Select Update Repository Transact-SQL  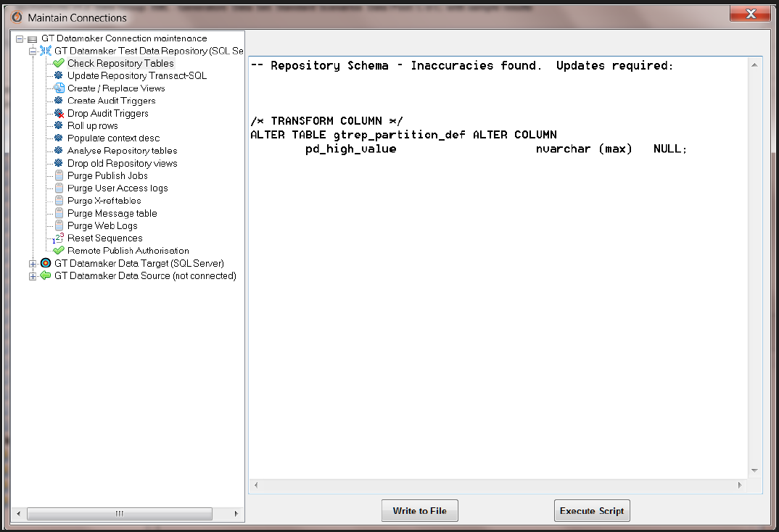[x=137, y=75]
